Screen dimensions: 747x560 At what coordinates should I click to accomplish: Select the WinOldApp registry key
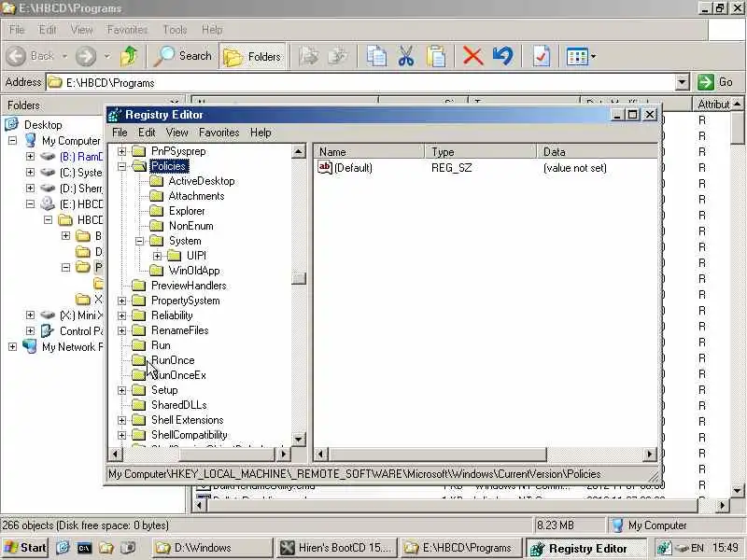pos(194,271)
